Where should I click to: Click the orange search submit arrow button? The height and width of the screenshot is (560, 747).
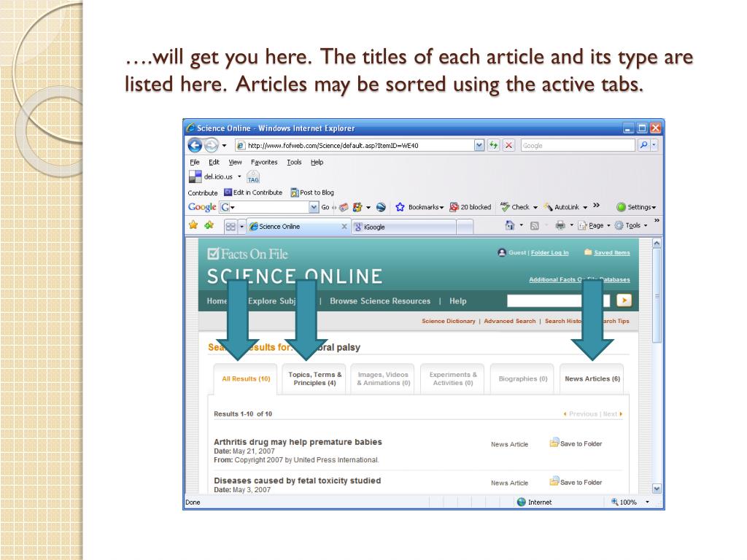click(x=624, y=300)
